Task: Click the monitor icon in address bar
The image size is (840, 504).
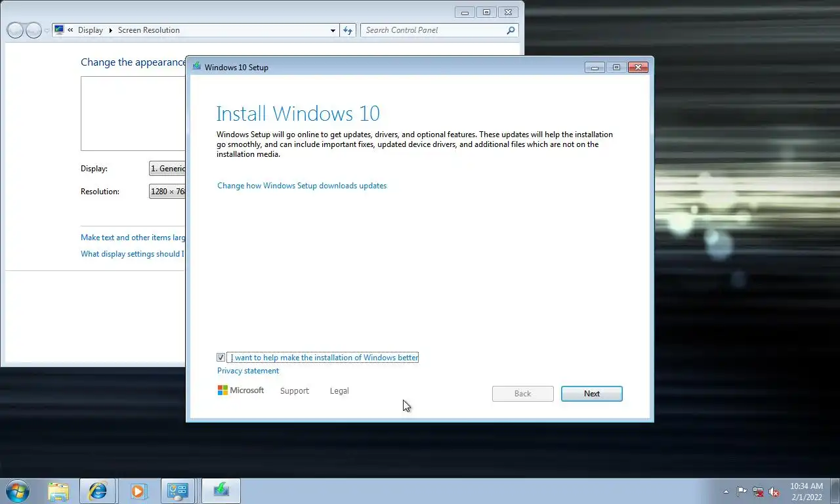Action: pyautogui.click(x=59, y=30)
